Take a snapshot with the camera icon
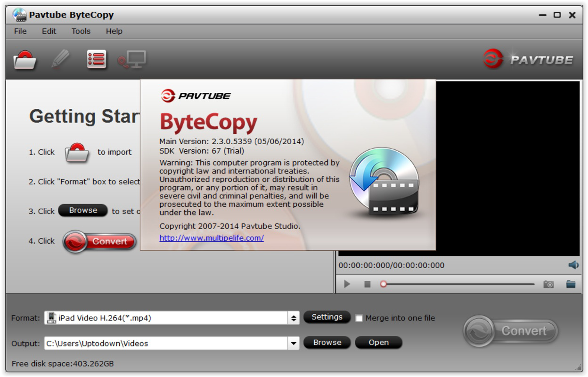This screenshot has width=588, height=377. [548, 284]
